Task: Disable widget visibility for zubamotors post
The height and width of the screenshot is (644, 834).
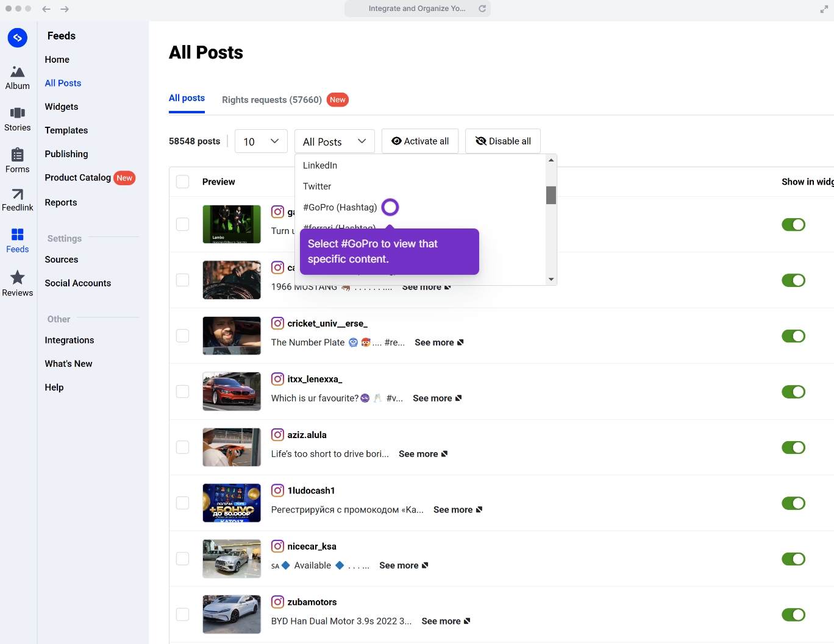Action: pyautogui.click(x=793, y=615)
